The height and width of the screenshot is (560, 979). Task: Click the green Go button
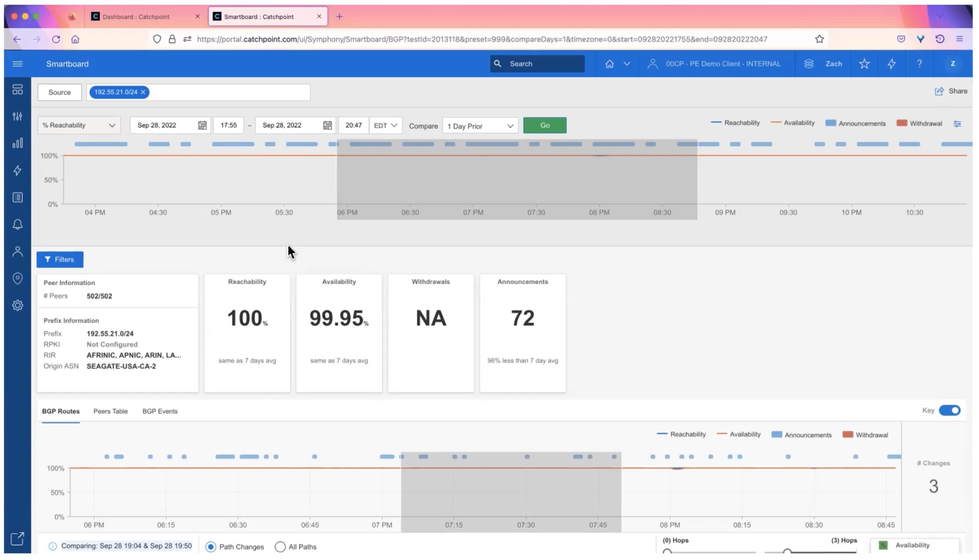point(544,125)
